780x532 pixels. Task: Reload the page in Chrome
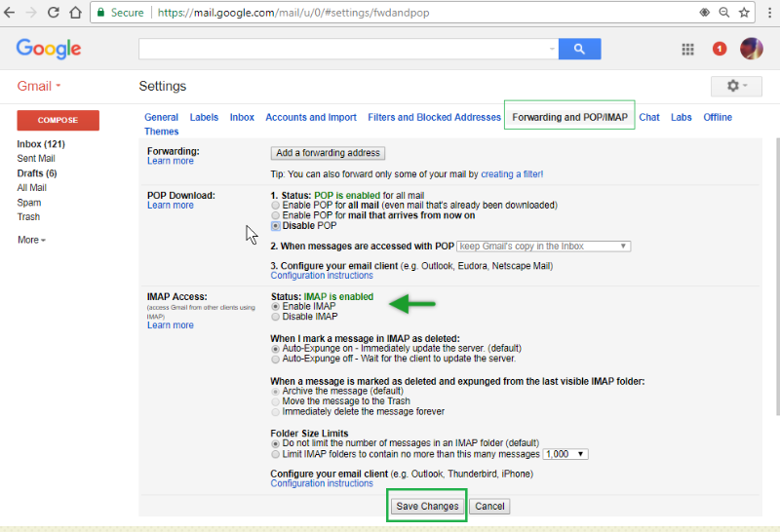click(53, 13)
